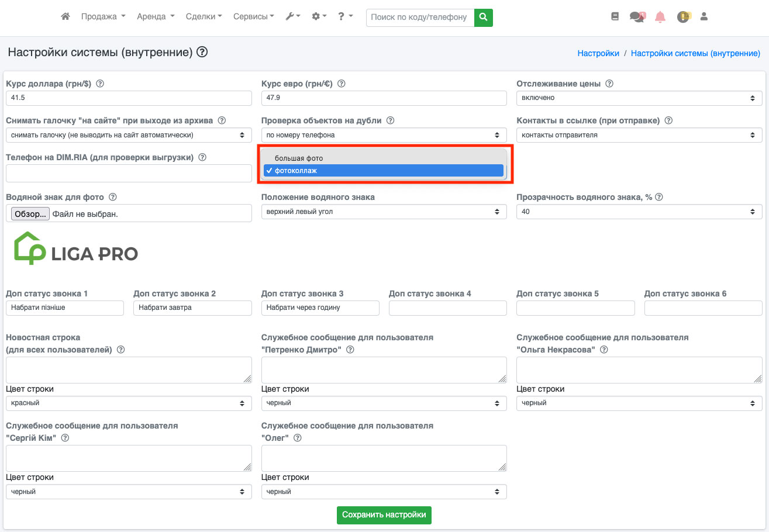Screen dimensions: 769x532
Task: Open Прозрачность водяного знака dropdown
Action: click(639, 212)
